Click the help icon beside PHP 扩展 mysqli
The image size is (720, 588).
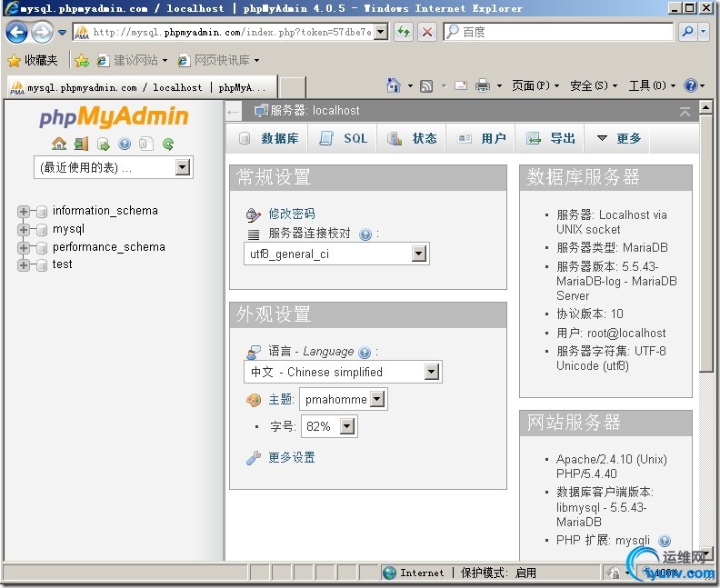(664, 541)
